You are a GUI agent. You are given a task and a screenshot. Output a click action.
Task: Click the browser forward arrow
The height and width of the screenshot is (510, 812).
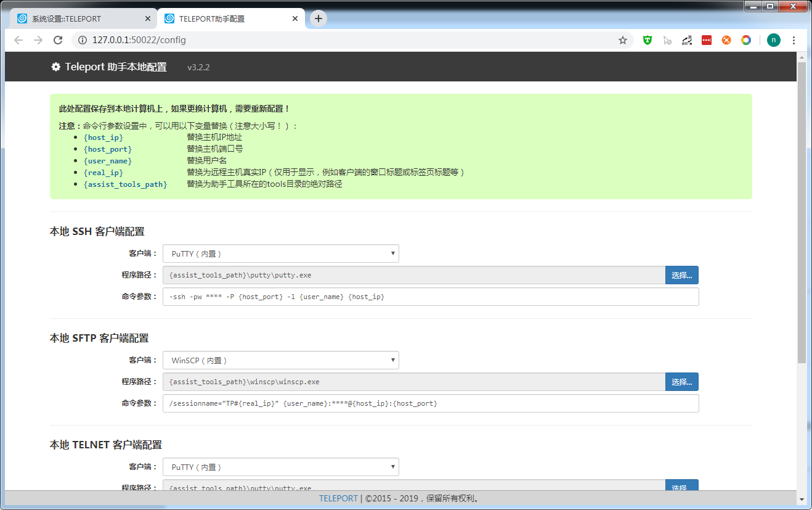[x=38, y=40]
